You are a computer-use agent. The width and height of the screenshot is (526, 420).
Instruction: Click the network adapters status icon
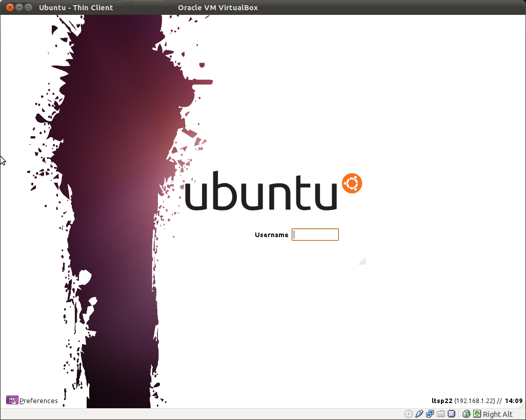(x=430, y=414)
